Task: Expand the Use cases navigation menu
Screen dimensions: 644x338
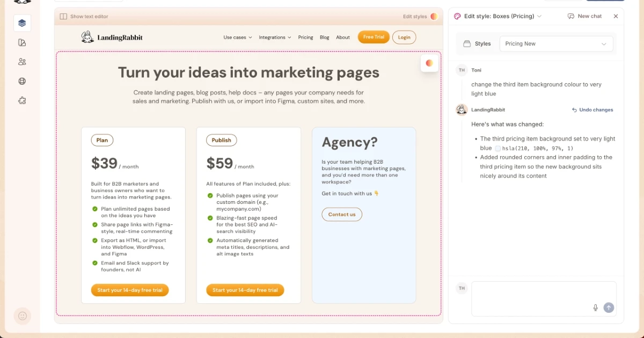Action: [238, 38]
